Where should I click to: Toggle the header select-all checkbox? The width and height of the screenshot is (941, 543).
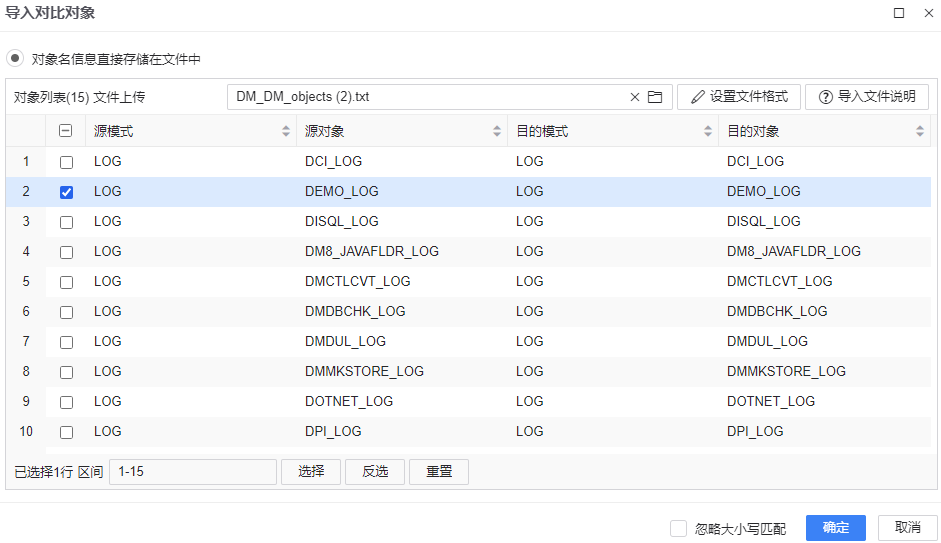pyautogui.click(x=66, y=131)
